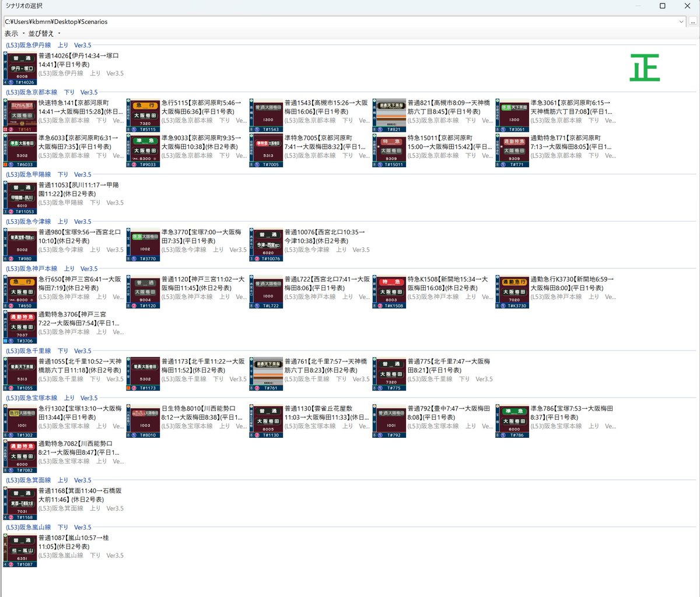
Task: Click group header (L53)阪急千里線 下り Ver3.5
Action: pyautogui.click(x=48, y=351)
